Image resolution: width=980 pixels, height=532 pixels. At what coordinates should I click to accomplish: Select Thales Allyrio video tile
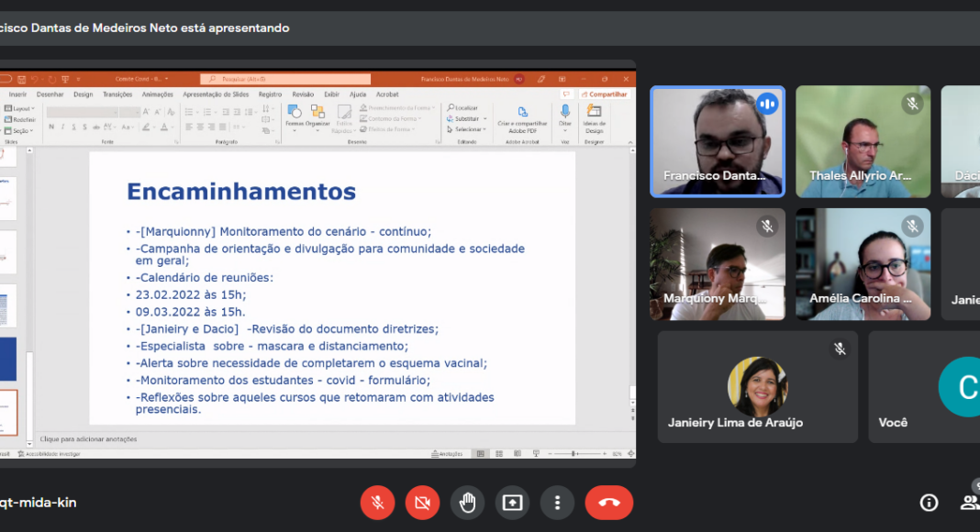tap(863, 142)
